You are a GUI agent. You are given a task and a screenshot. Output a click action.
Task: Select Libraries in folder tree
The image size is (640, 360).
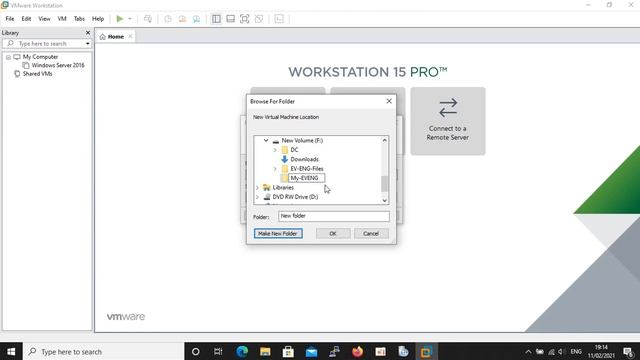(283, 188)
